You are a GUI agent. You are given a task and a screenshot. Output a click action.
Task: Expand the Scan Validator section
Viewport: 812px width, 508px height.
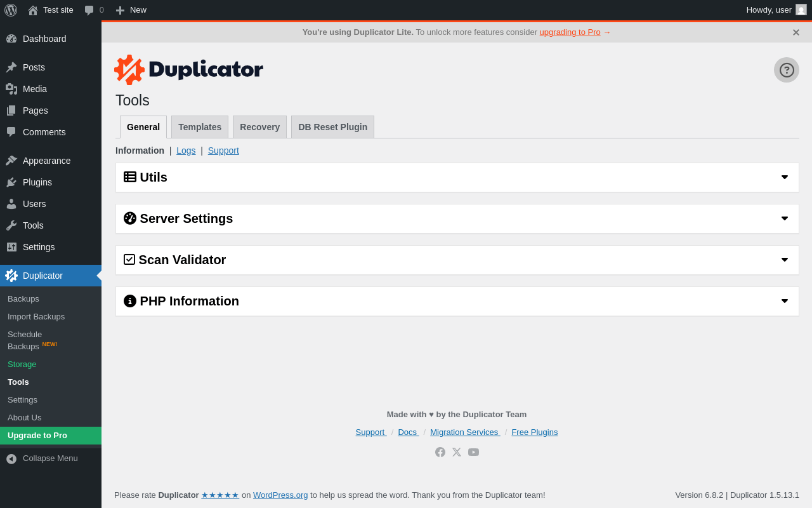[x=457, y=260]
